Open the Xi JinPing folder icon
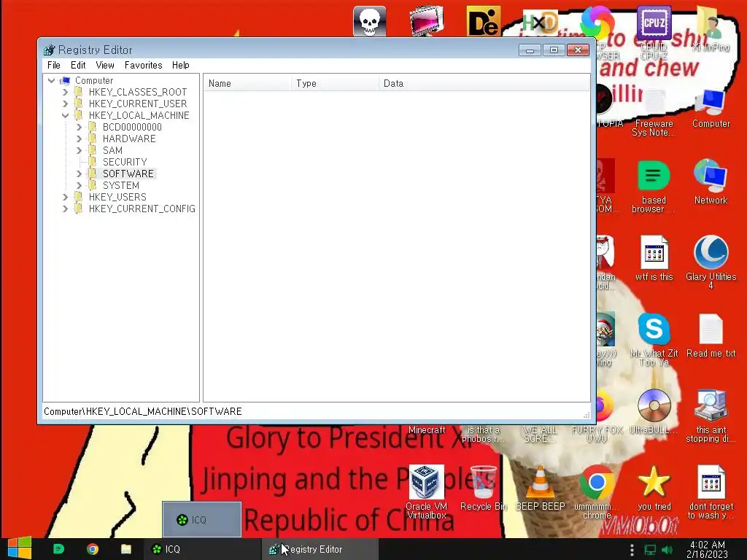747x560 pixels. pos(711,28)
